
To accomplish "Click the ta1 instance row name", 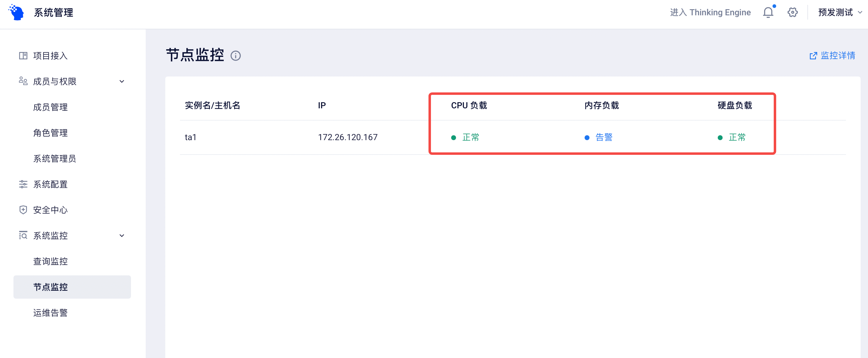I will (190, 137).
